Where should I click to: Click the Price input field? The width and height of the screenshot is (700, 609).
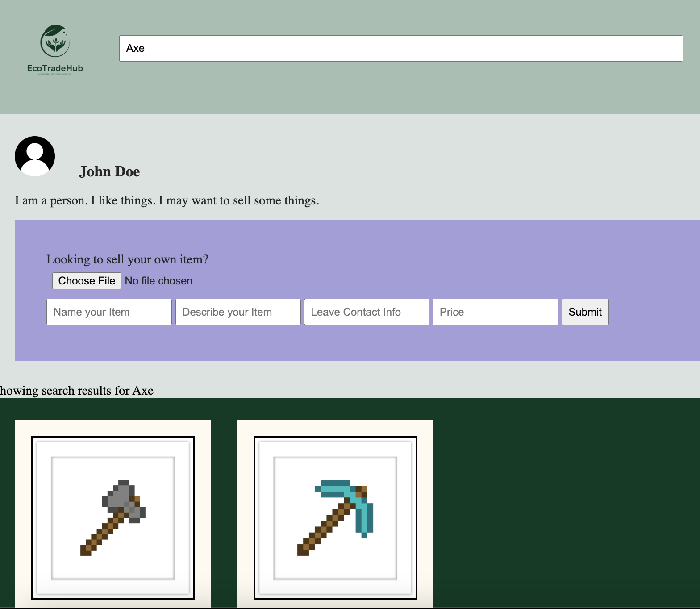[x=496, y=312]
